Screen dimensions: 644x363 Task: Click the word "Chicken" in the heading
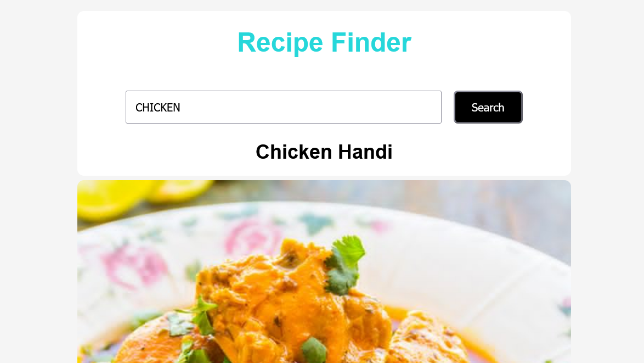(293, 152)
